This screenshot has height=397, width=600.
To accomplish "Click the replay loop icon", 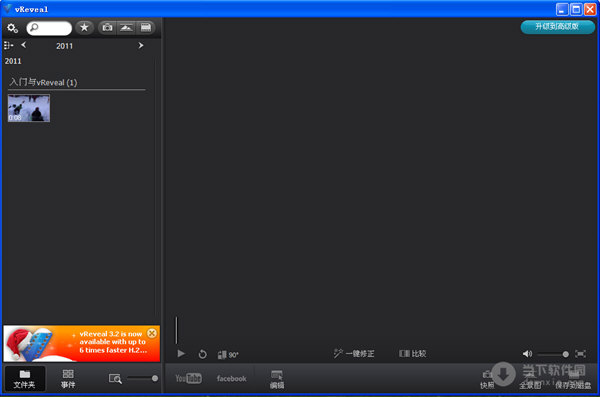I will [x=202, y=355].
